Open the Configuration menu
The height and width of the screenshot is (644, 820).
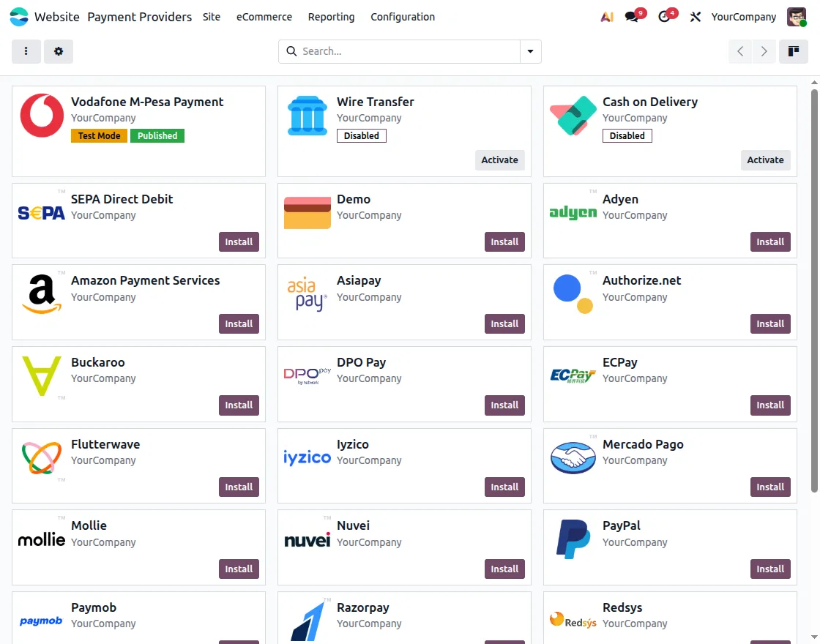pyautogui.click(x=402, y=17)
